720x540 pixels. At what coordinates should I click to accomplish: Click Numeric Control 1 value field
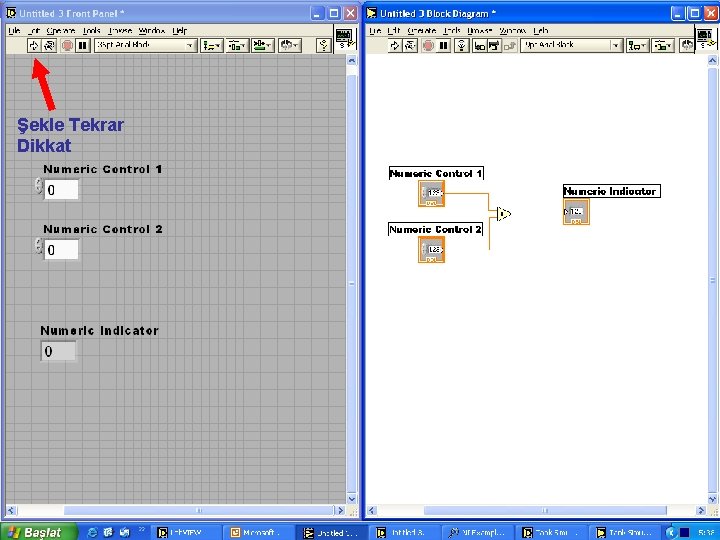pos(61,190)
